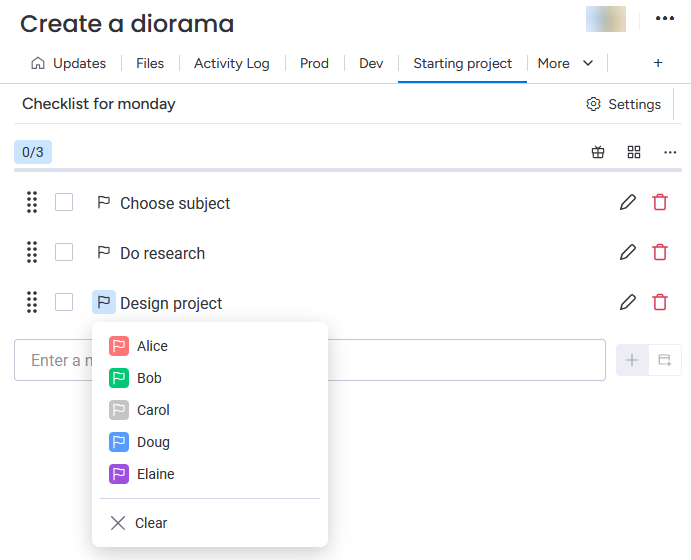Viewport: 691px width, 560px height.
Task: Click the trash icon for Design project
Action: click(x=660, y=302)
